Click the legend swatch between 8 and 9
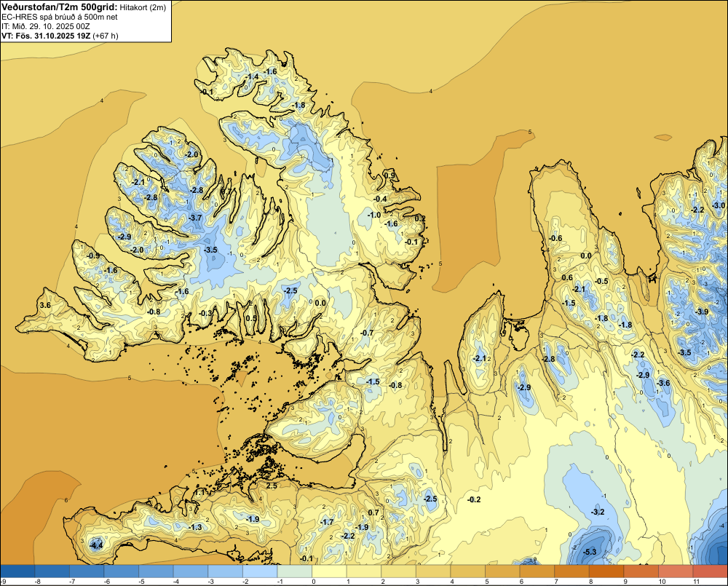The width and height of the screenshot is (728, 586). [606, 571]
